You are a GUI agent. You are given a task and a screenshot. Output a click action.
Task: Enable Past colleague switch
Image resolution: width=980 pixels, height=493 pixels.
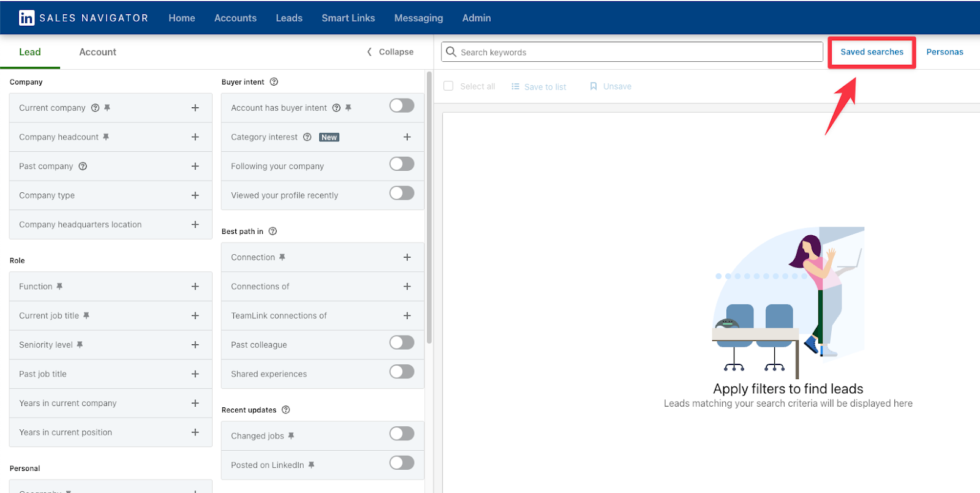pos(402,343)
